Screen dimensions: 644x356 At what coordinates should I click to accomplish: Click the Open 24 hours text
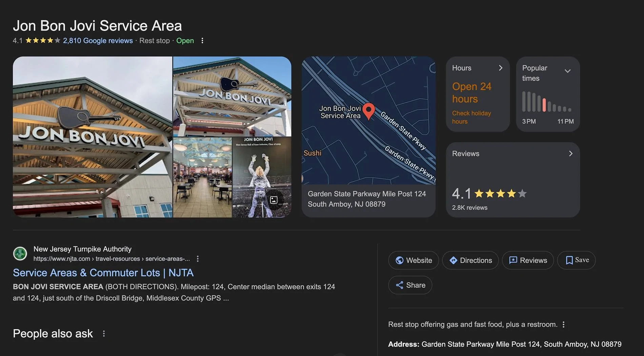471,93
